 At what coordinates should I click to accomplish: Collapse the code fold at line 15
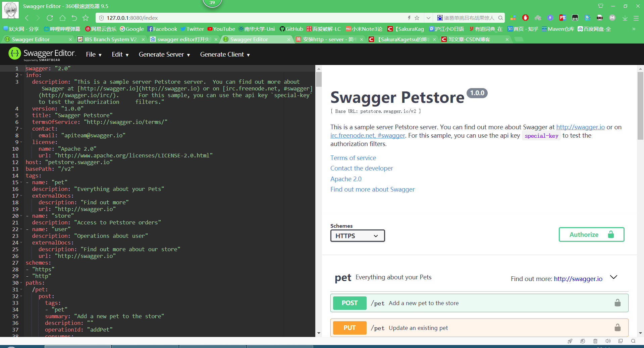click(x=21, y=183)
